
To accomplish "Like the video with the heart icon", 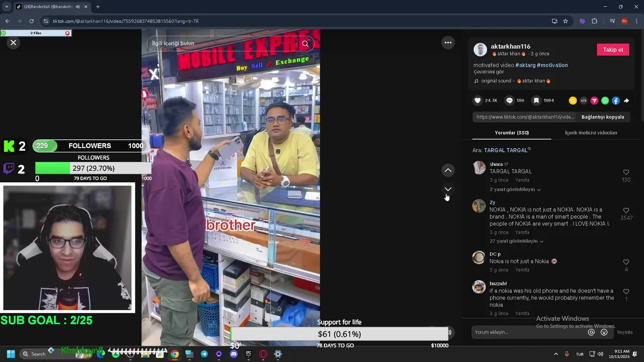I will [477, 101].
